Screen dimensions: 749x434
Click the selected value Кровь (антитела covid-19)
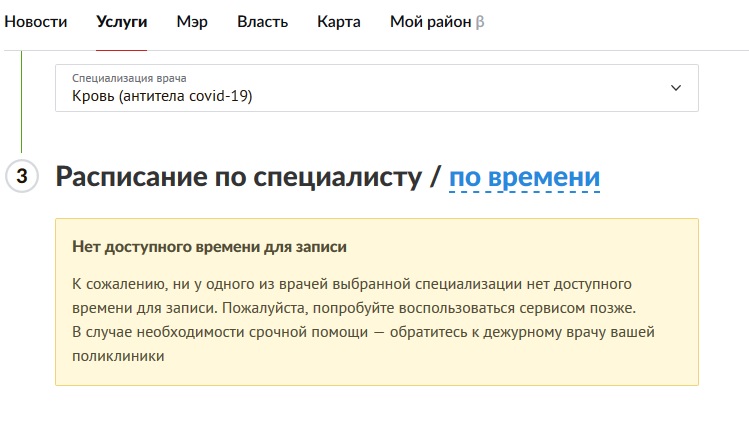(x=162, y=97)
